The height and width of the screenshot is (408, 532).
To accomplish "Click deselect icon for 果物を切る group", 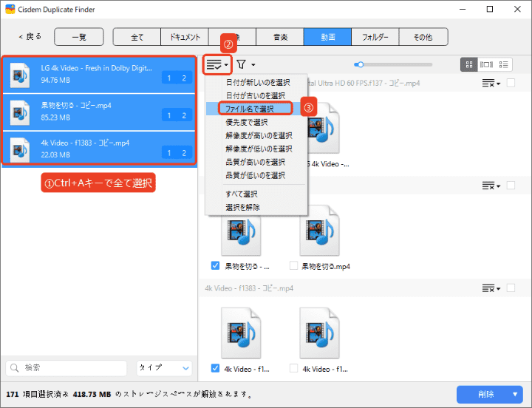I will click(489, 185).
